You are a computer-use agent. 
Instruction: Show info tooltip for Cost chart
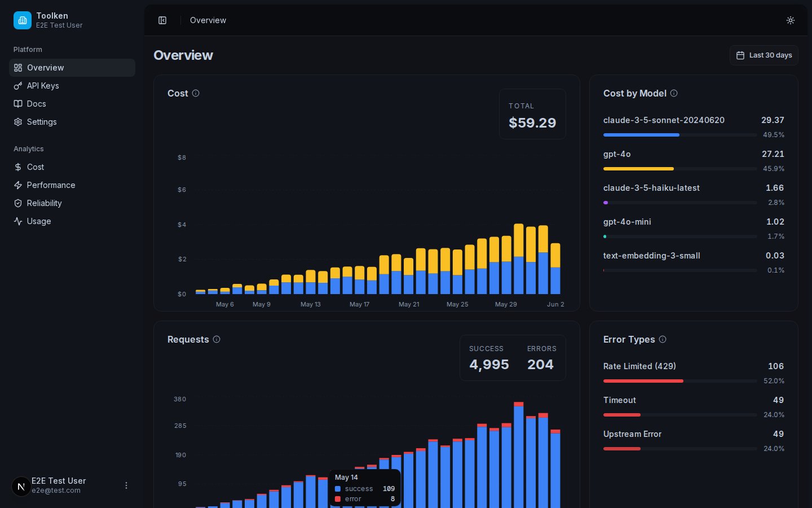tap(196, 93)
